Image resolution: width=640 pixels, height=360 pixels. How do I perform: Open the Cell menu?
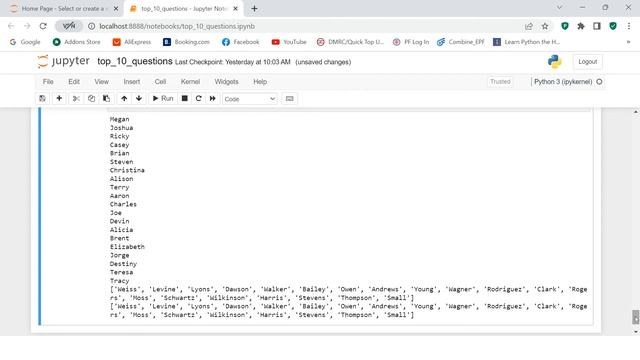coord(160,82)
